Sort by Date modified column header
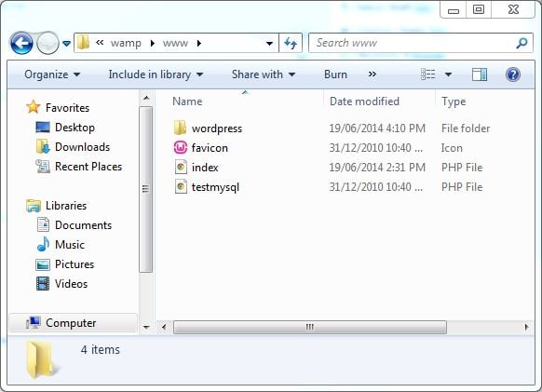542x392 pixels. [364, 101]
